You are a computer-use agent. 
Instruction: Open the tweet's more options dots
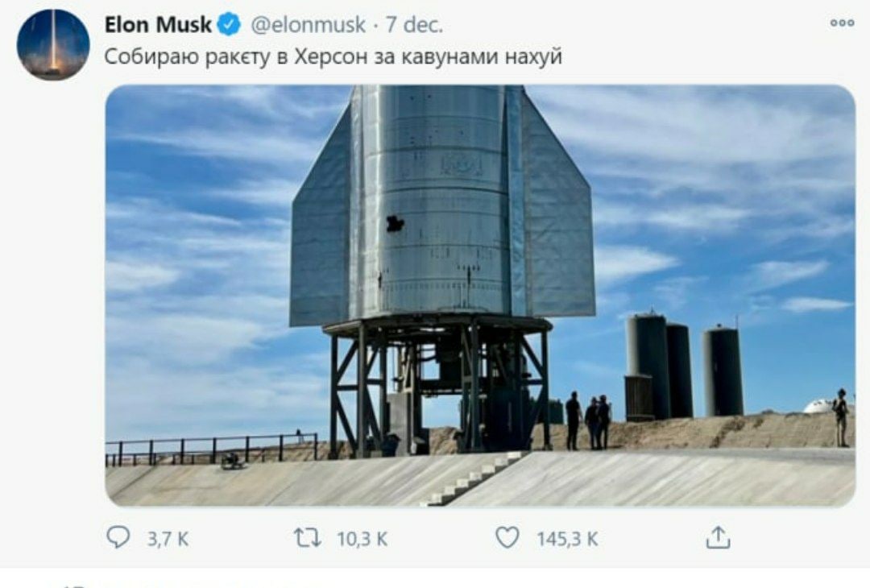842,23
